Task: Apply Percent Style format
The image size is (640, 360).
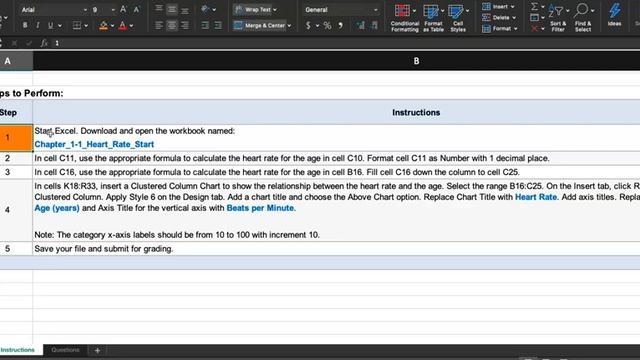Action: 327,26
